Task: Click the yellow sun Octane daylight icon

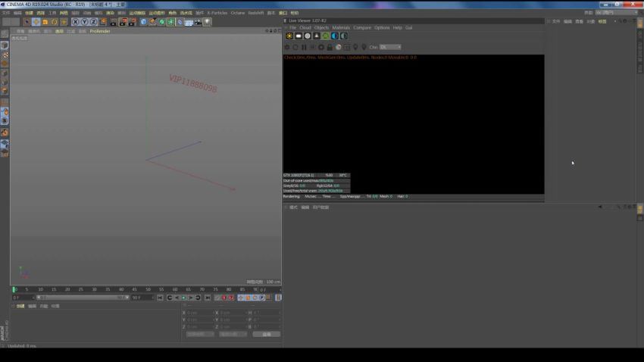Action: click(x=289, y=36)
